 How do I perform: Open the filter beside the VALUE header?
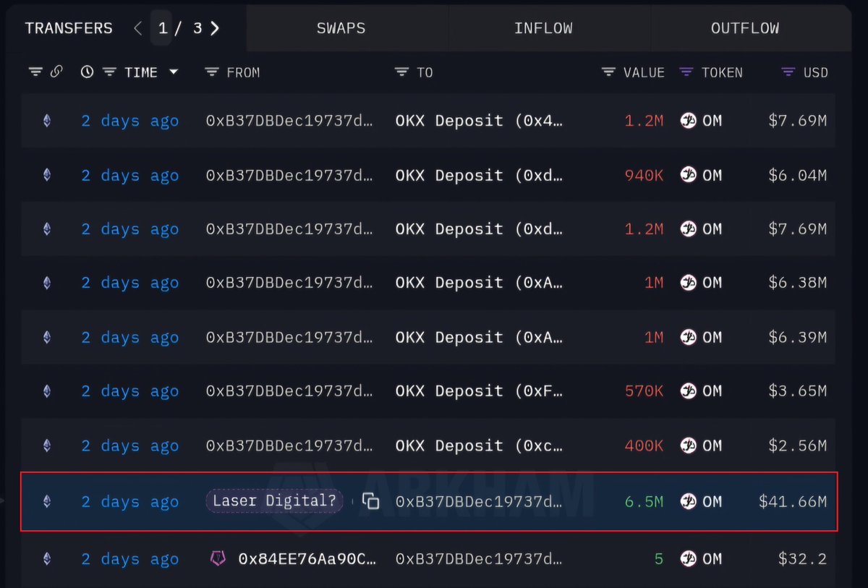608,72
